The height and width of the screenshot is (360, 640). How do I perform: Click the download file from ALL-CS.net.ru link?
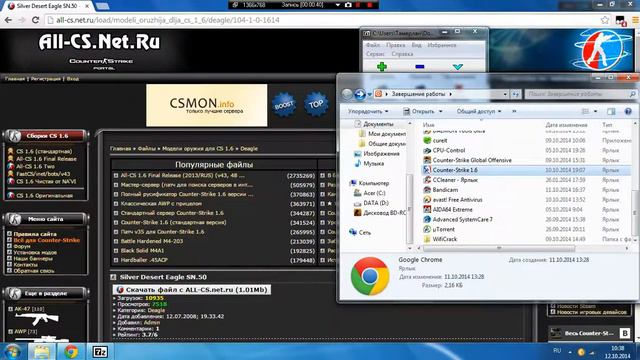tap(192, 289)
